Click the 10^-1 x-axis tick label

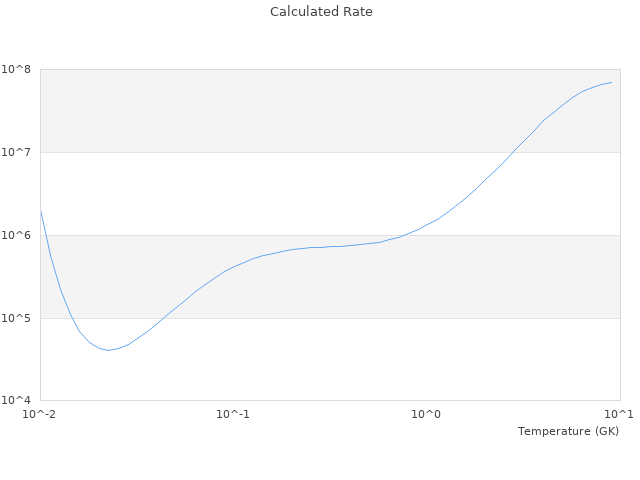(233, 414)
